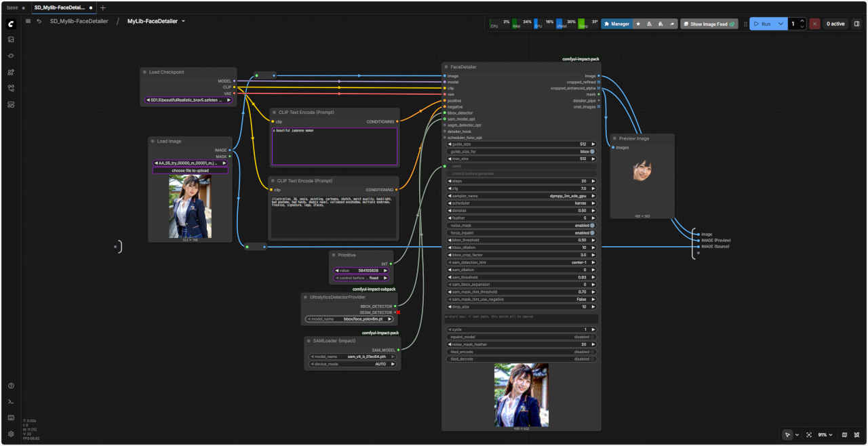Toggle guide_size_for bbox switch

point(592,151)
